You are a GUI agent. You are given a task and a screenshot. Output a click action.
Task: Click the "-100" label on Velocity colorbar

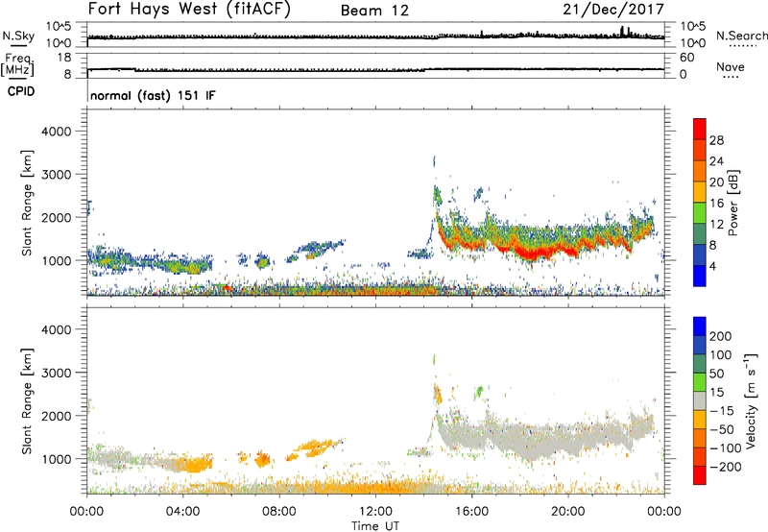[726, 448]
